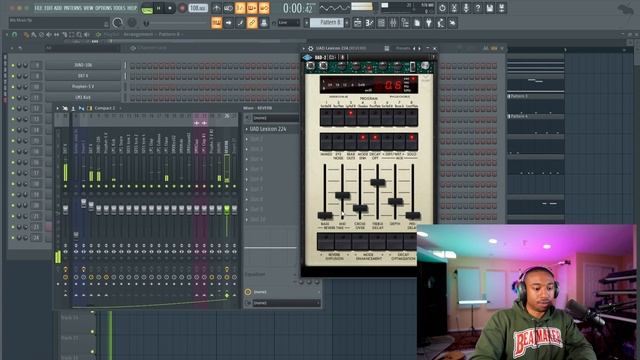
Task: Open the piano roll view icon
Action: pyautogui.click(x=369, y=23)
